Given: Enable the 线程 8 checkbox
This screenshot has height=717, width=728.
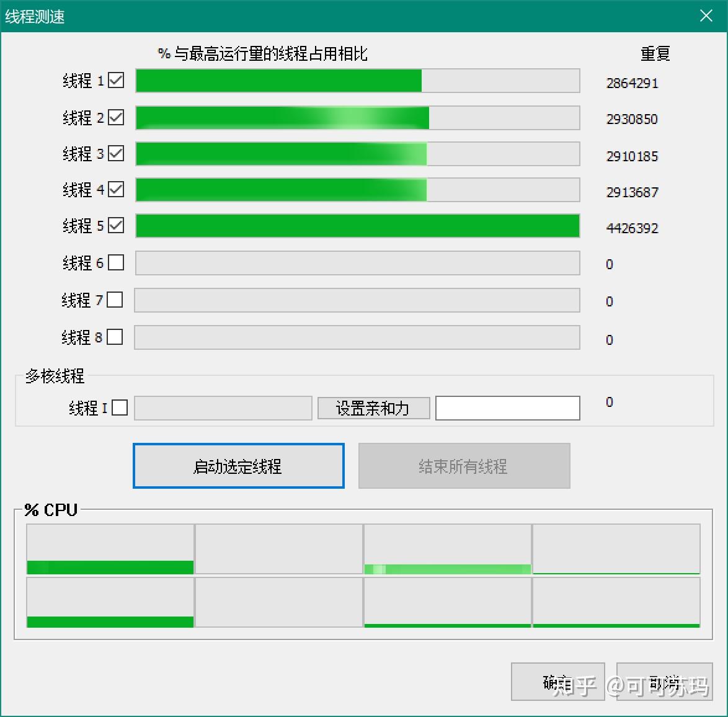Looking at the screenshot, I should pyautogui.click(x=115, y=337).
